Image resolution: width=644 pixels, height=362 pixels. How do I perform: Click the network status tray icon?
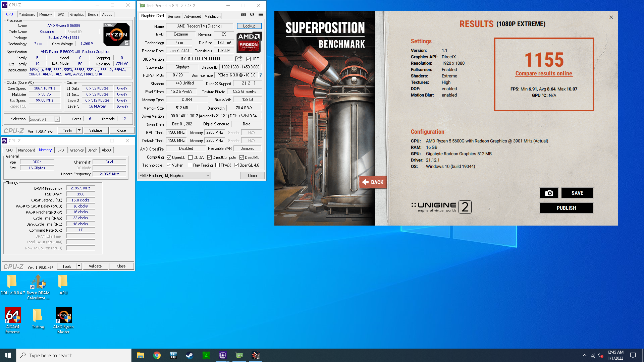pos(593,355)
